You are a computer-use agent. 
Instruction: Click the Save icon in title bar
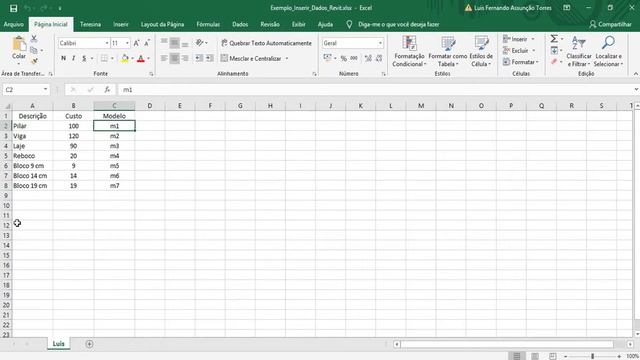pyautogui.click(x=13, y=8)
